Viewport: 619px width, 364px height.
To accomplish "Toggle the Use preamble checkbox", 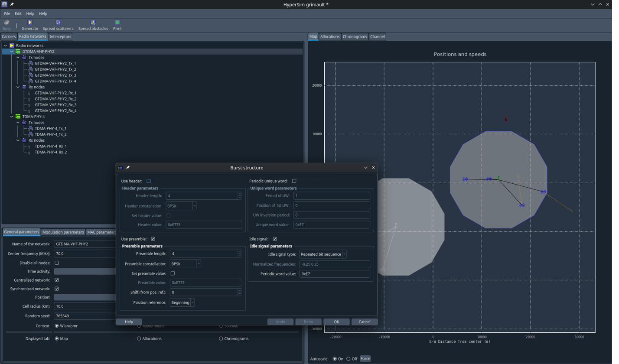I will tap(153, 239).
